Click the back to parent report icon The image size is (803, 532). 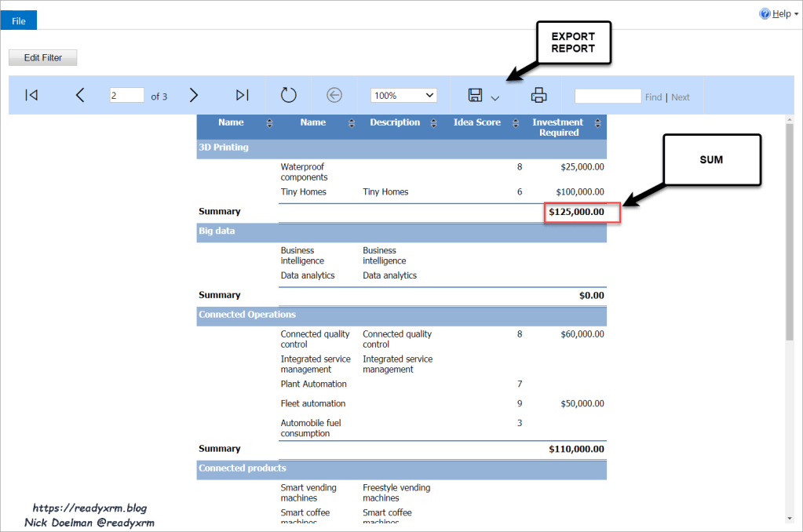click(334, 95)
